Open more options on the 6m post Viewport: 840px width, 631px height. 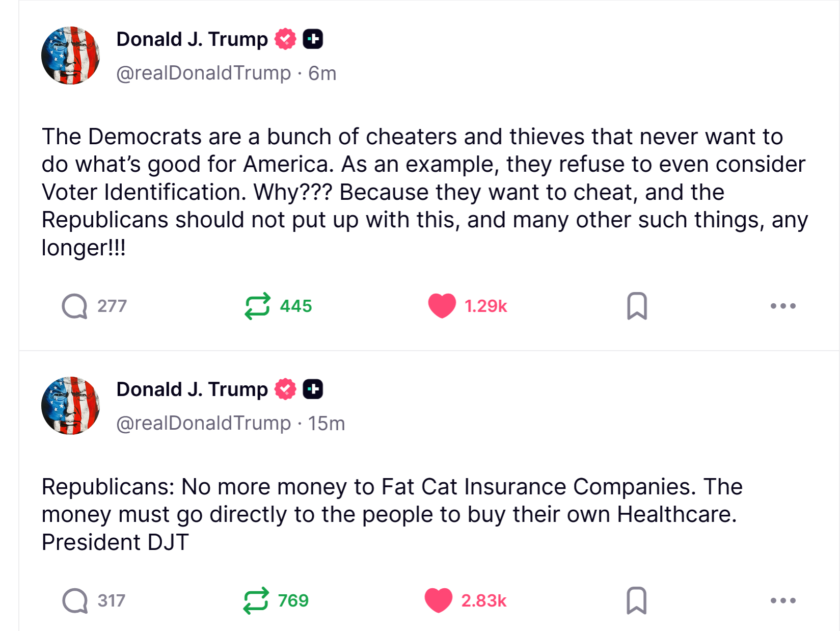tap(783, 306)
